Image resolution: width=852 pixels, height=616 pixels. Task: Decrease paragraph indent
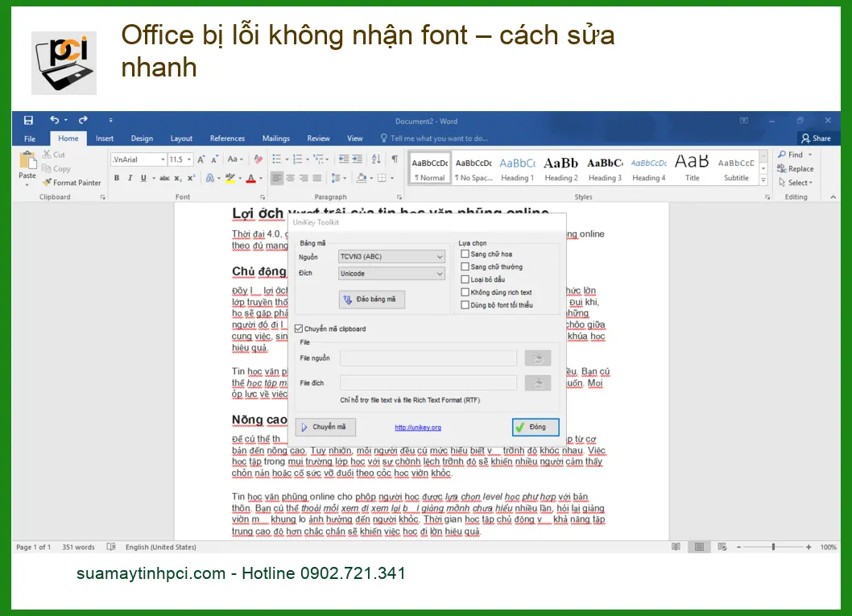[343, 159]
